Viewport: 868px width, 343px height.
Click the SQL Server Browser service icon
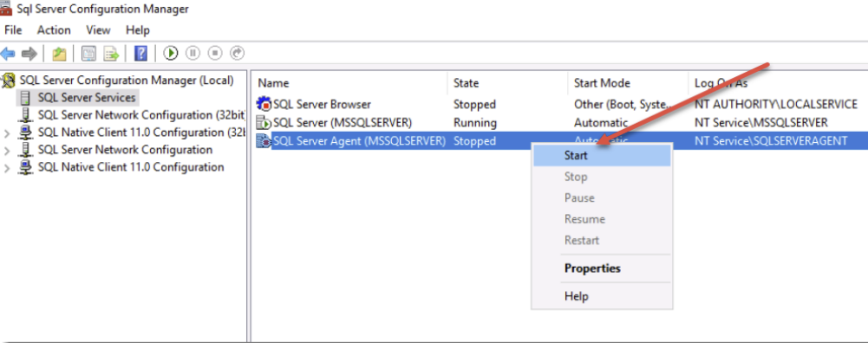coord(264,104)
